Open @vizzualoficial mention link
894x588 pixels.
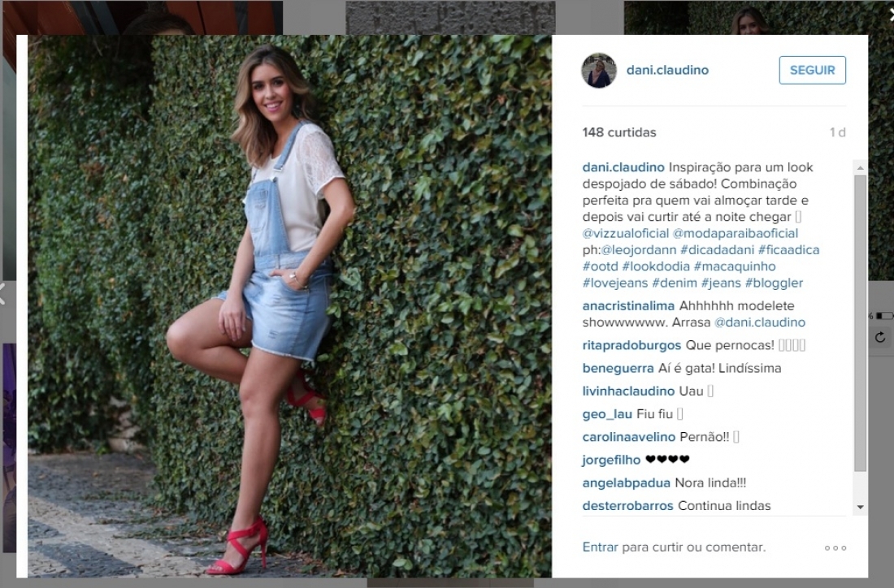(x=626, y=233)
